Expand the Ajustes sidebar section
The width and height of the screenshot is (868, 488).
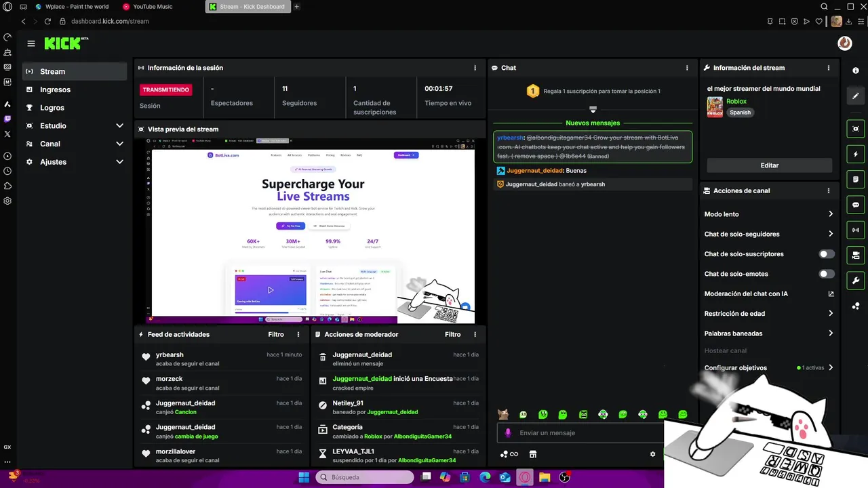[76, 162]
